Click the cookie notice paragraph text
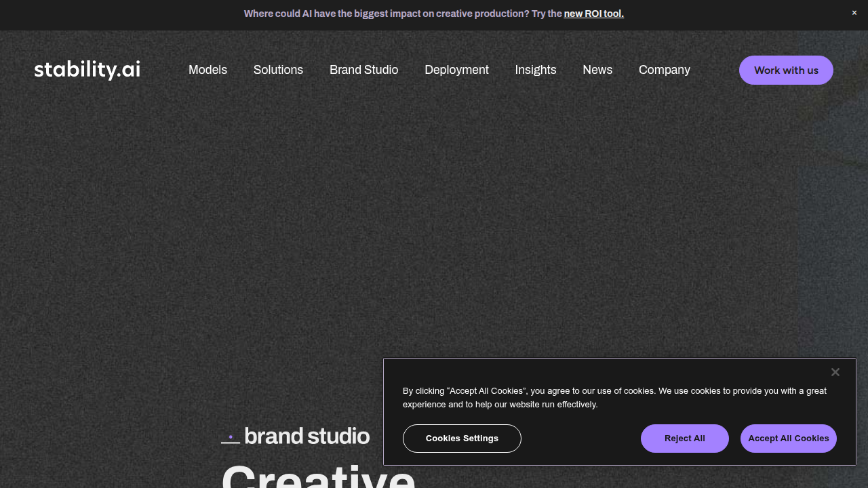 [x=614, y=398]
